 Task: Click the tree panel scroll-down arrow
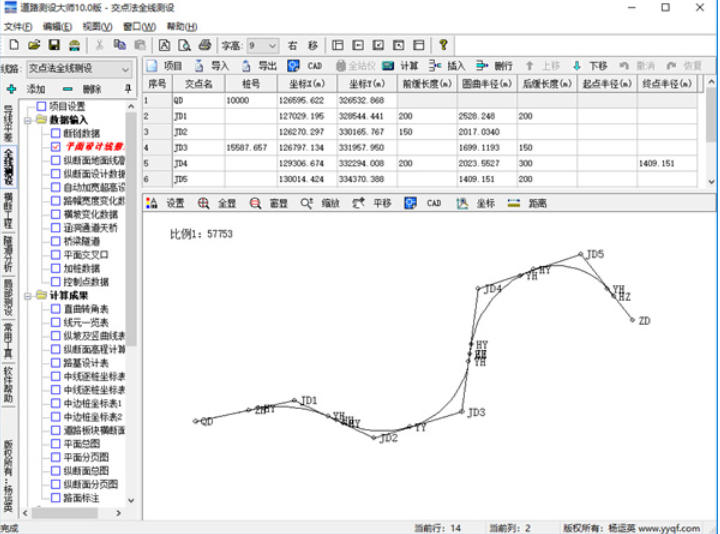pos(131,500)
